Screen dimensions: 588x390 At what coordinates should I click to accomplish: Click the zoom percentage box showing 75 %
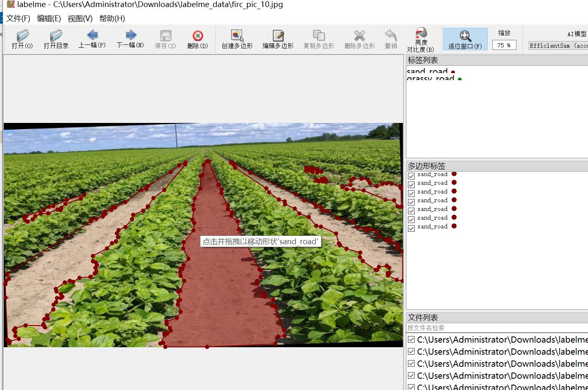point(504,45)
